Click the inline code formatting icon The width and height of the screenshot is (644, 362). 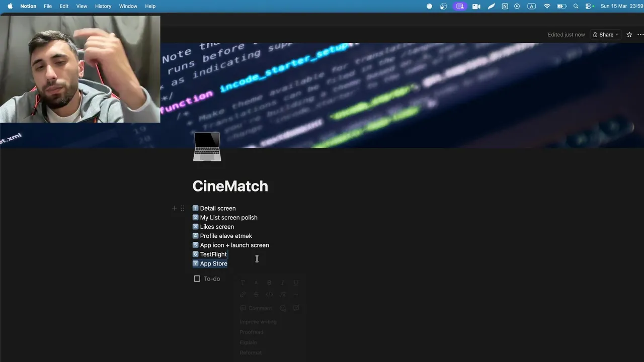tap(269, 295)
